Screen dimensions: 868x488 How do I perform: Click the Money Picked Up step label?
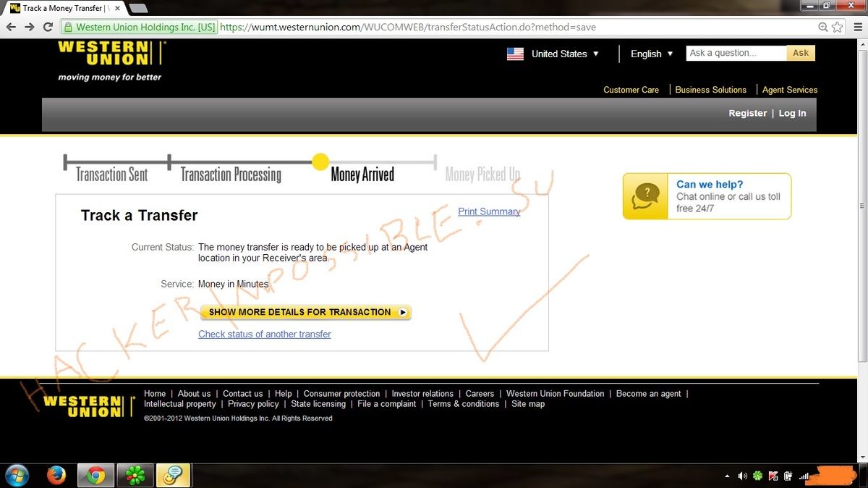[482, 174]
